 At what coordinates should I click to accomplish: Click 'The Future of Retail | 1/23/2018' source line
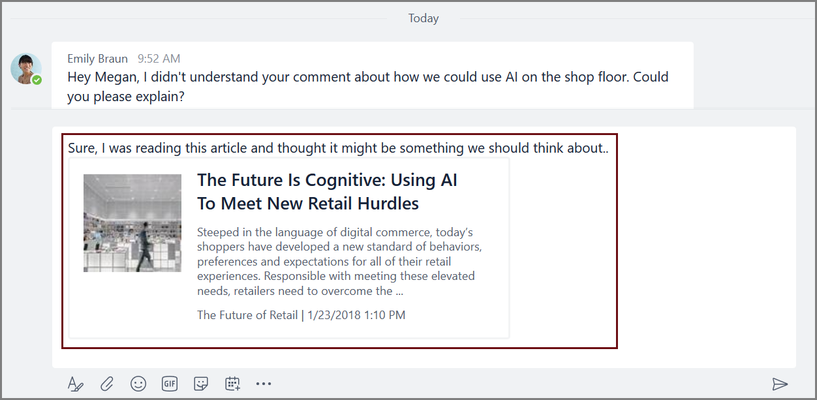[301, 315]
